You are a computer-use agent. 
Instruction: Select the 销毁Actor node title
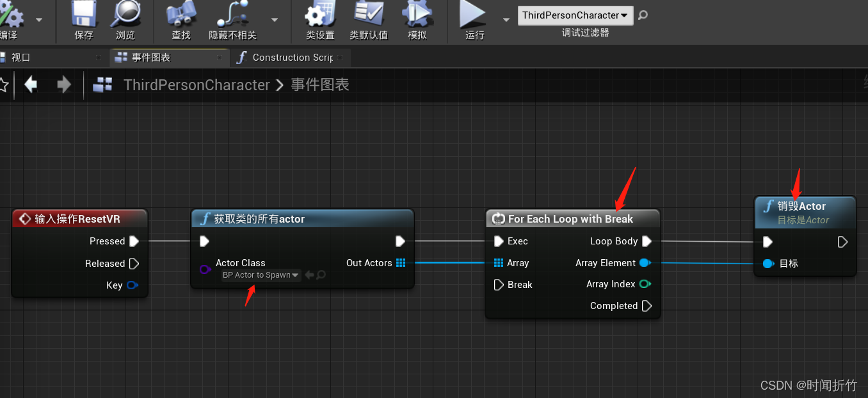click(801, 206)
